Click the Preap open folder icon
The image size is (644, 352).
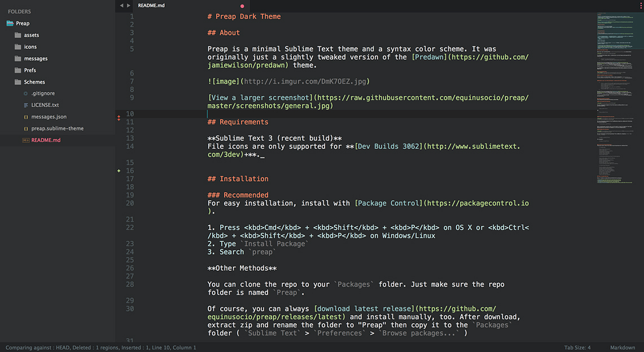tap(10, 23)
